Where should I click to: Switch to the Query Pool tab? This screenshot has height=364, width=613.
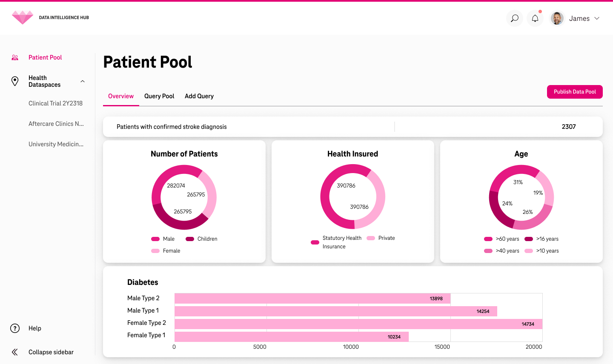click(159, 96)
